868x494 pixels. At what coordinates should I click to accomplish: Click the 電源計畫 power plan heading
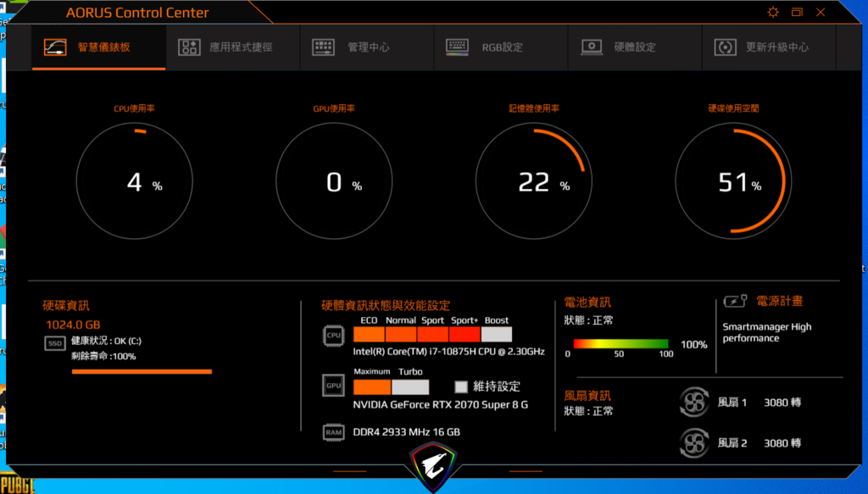[780, 301]
